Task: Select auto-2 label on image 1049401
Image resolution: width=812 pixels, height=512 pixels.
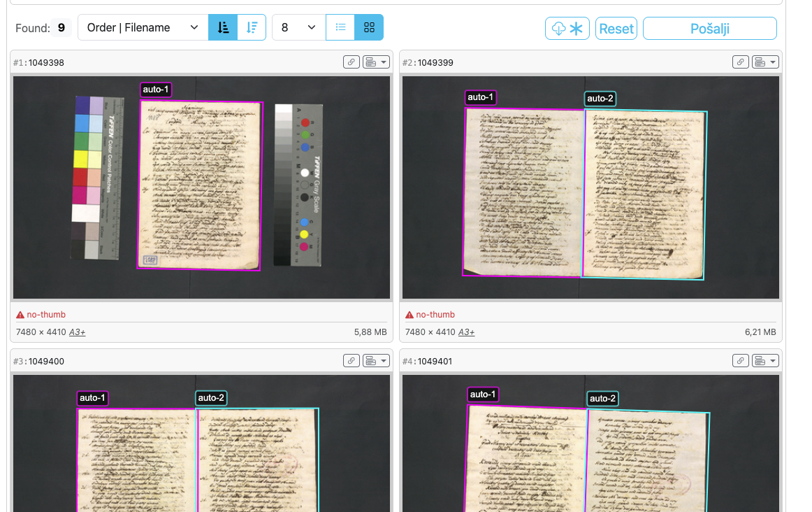Action: (x=603, y=399)
